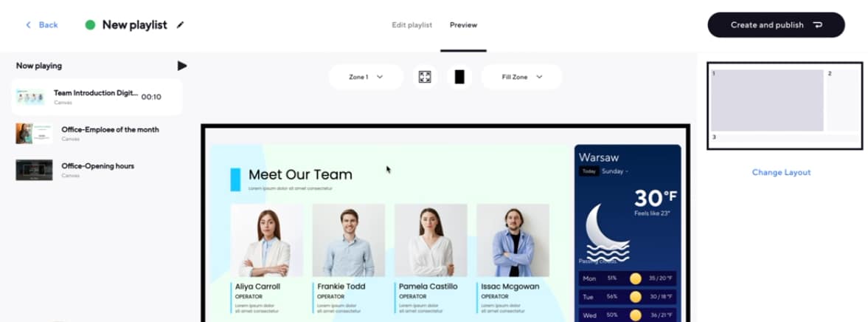Click the Change Layout link

[781, 172]
